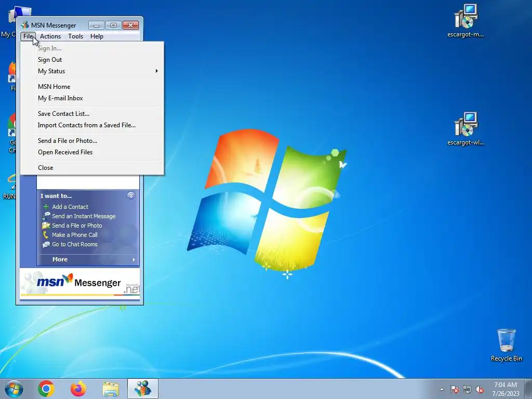The width and height of the screenshot is (532, 399).
Task: Select the escargot-m... installer desktop icon
Action: pos(466,20)
